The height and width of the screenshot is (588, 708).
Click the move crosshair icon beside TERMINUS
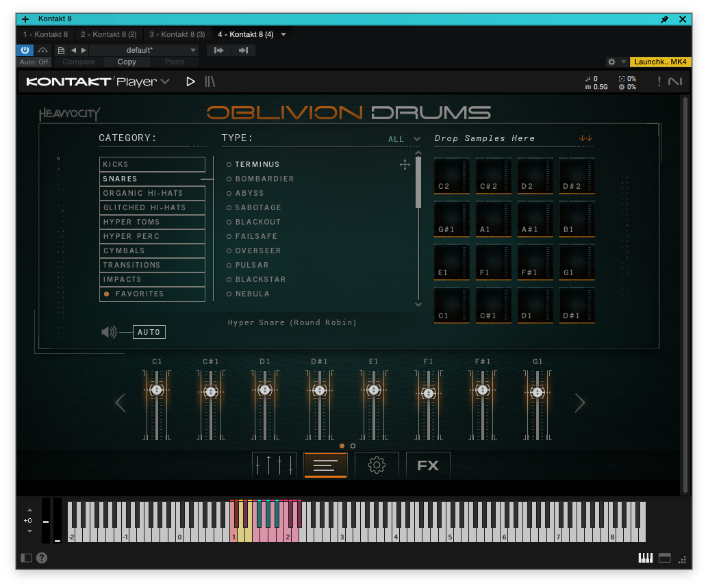(405, 165)
